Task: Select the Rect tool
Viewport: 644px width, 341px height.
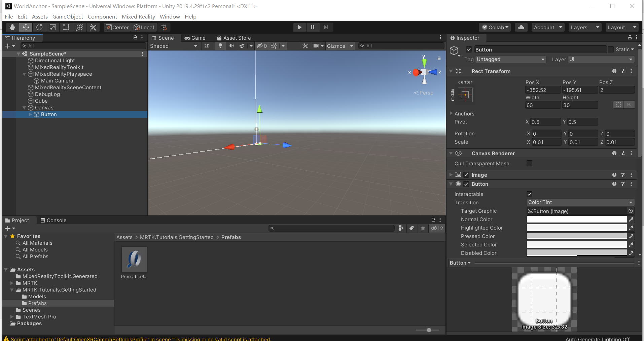Action: click(66, 27)
